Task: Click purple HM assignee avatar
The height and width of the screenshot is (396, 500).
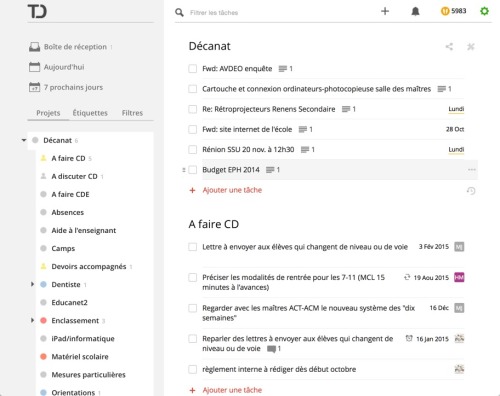Action: 459,277
